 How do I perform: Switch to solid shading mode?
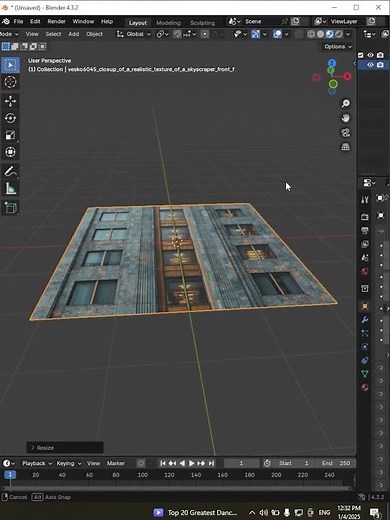click(x=320, y=34)
